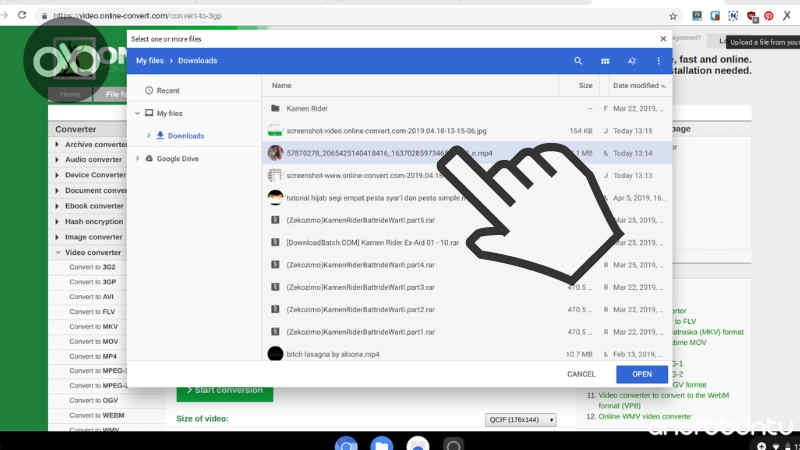
Task: Sort files by Name column
Action: tap(282, 85)
